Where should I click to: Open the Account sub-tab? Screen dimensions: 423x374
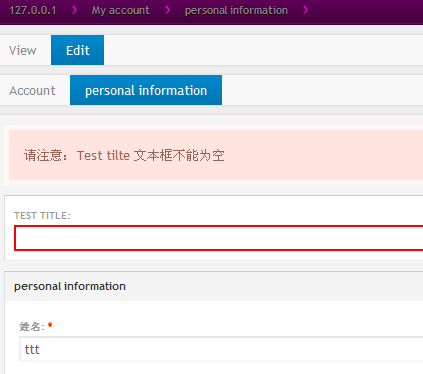click(x=32, y=90)
